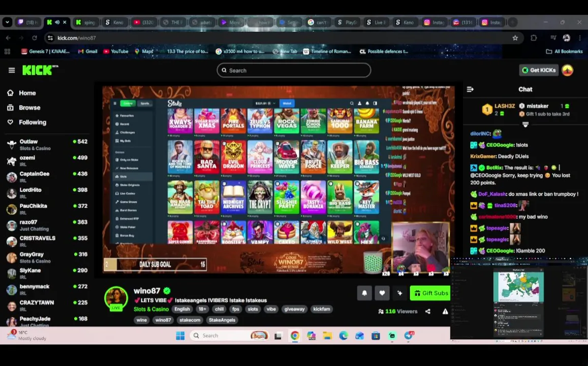
Task: Open razo97's channel in the sidebar
Action: click(x=47, y=225)
